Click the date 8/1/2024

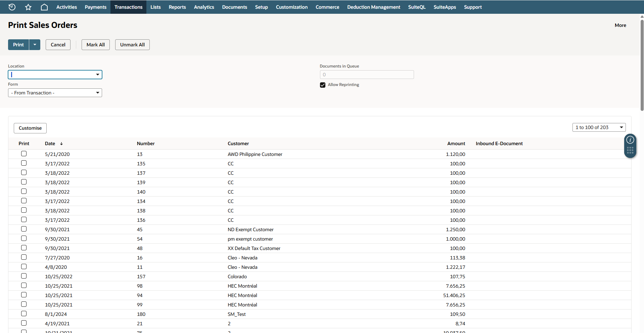[x=56, y=314]
